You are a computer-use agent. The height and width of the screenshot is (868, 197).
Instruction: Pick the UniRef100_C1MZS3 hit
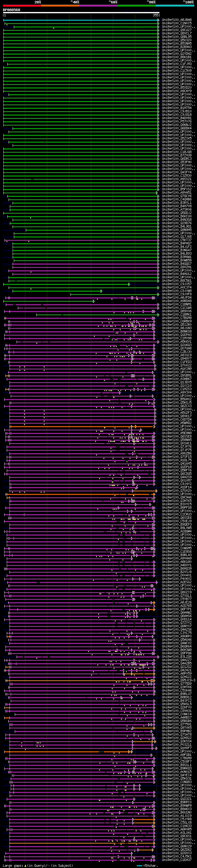point(177,389)
